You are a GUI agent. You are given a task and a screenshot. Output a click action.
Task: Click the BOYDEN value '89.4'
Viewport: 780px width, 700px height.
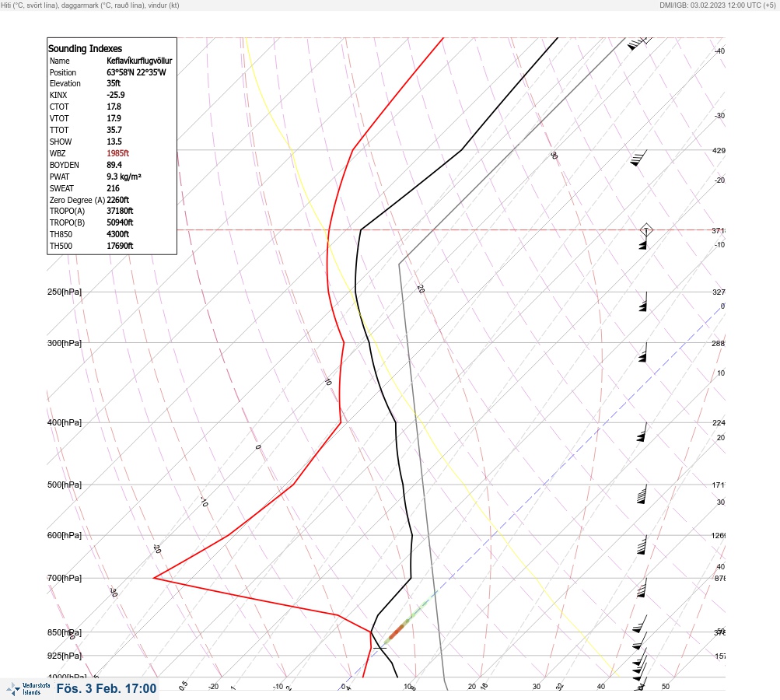coord(114,165)
